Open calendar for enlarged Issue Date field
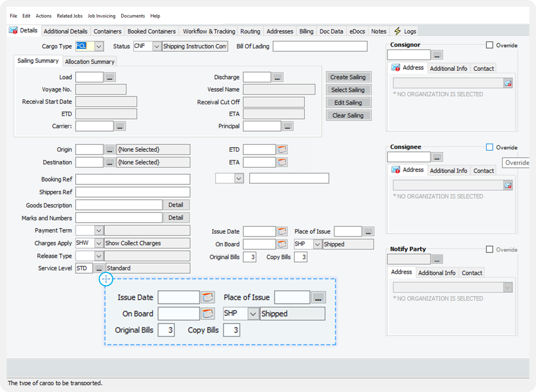This screenshot has height=392, width=536. pyautogui.click(x=208, y=297)
